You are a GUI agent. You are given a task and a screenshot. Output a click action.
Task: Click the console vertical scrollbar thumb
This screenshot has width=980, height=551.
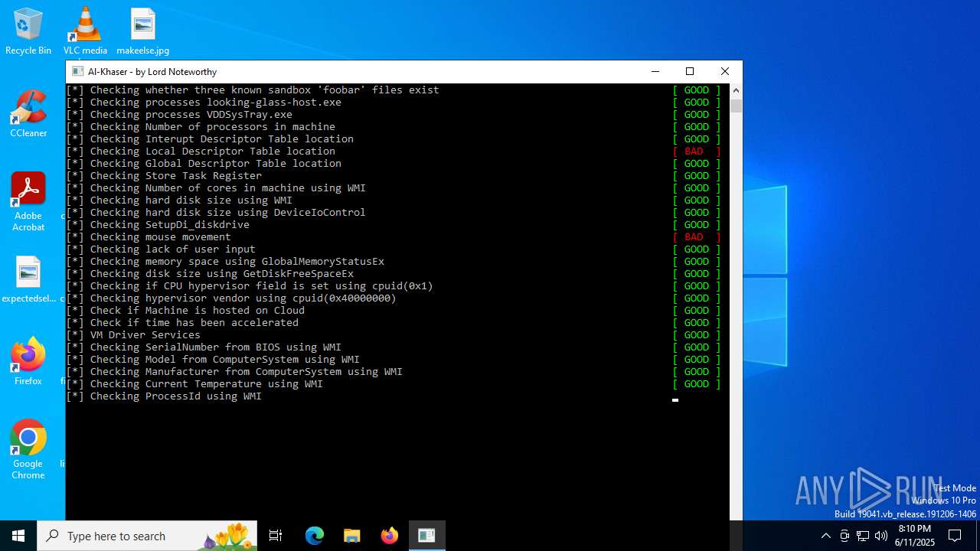coord(736,106)
